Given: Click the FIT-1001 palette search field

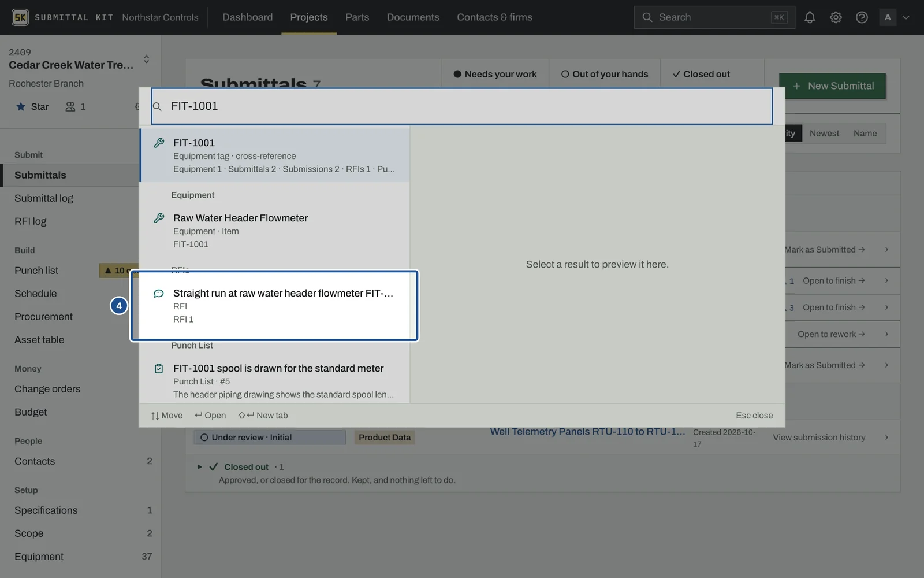Looking at the screenshot, I should coord(462,106).
